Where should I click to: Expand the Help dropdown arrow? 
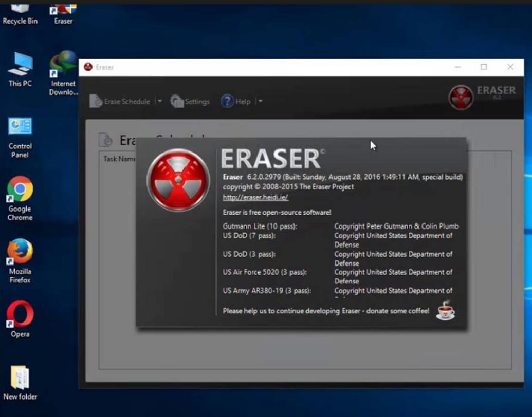pos(260,101)
